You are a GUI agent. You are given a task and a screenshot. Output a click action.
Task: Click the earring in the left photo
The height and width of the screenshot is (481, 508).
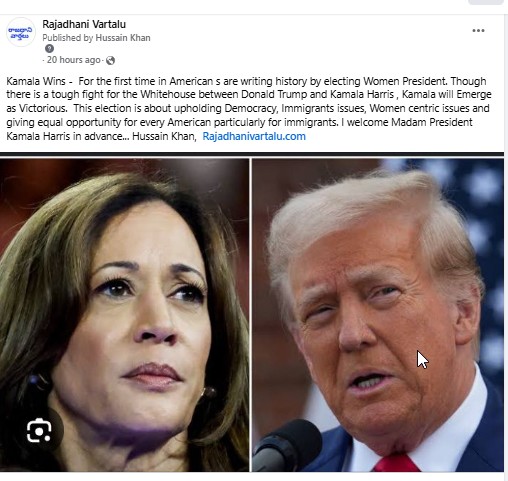point(209,393)
